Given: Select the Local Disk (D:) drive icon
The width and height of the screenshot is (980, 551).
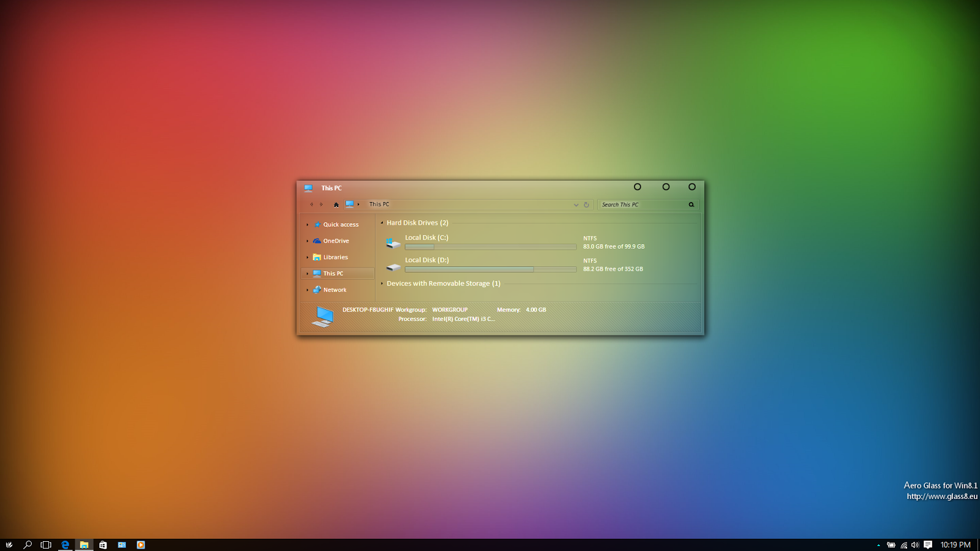Looking at the screenshot, I should (x=393, y=266).
